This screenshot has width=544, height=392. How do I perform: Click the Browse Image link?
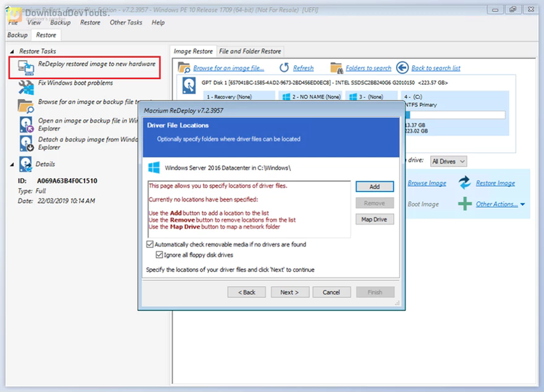426,183
